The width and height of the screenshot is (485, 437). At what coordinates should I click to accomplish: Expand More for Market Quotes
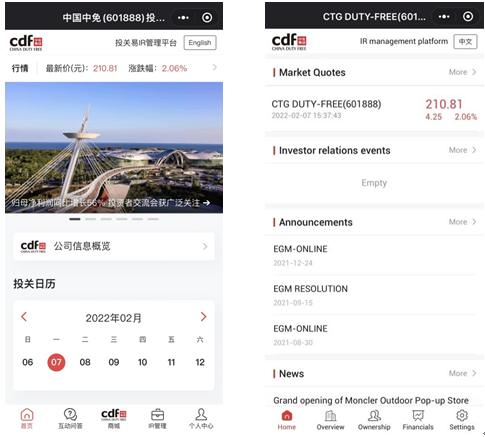(462, 72)
